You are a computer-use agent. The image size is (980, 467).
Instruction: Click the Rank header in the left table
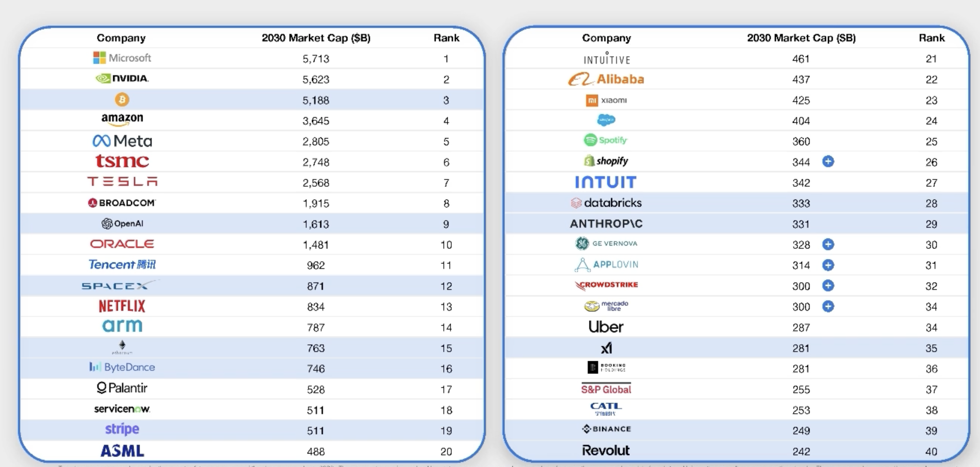446,38
